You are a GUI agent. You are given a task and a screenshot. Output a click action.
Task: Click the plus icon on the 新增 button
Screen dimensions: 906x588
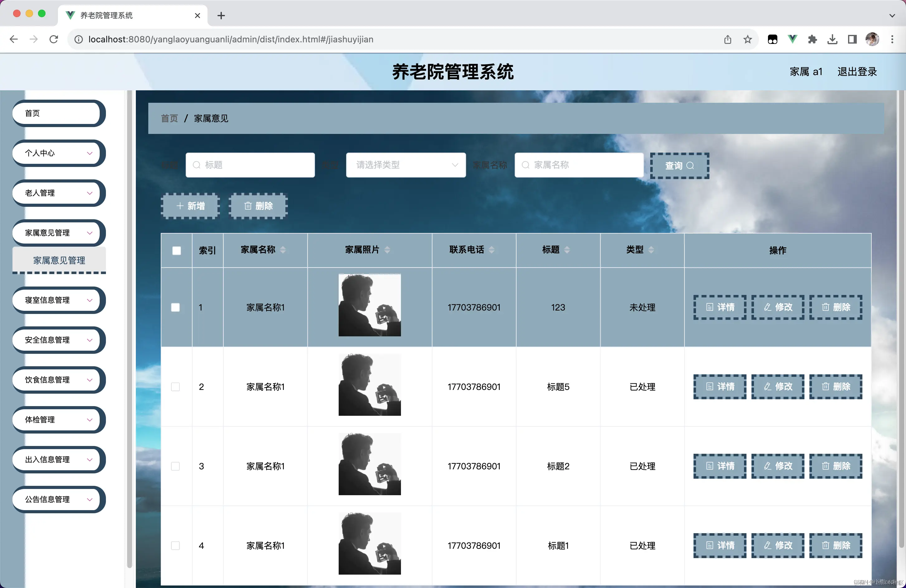pos(180,206)
